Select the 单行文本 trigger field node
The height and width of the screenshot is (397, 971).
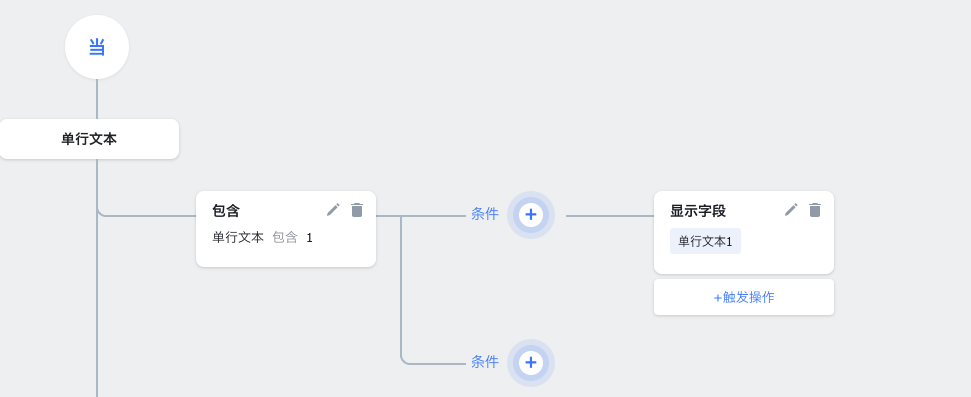[89, 139]
